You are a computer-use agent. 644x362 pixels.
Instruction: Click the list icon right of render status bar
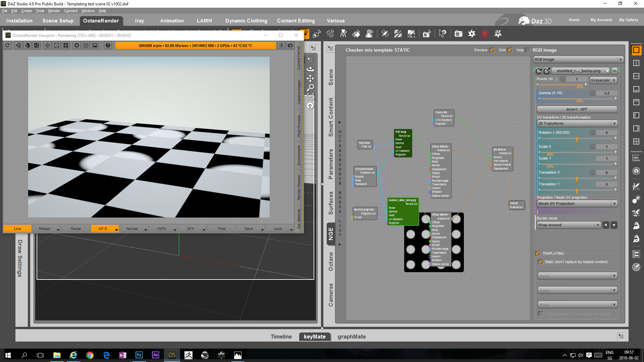coord(281,45)
